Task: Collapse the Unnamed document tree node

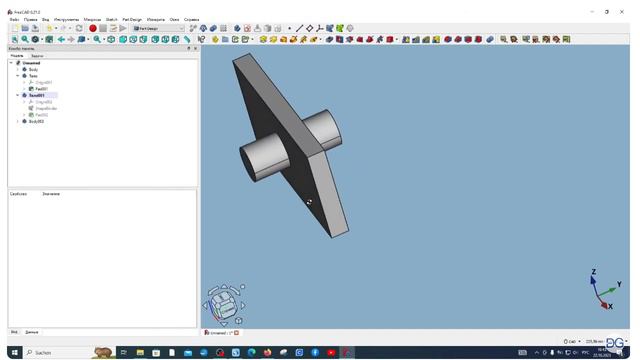Action: (11, 63)
